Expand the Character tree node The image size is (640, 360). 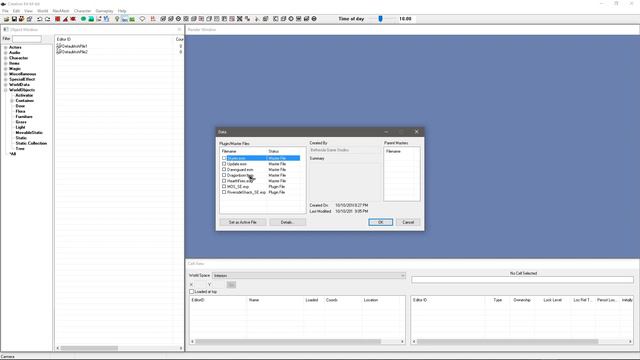coord(6,58)
